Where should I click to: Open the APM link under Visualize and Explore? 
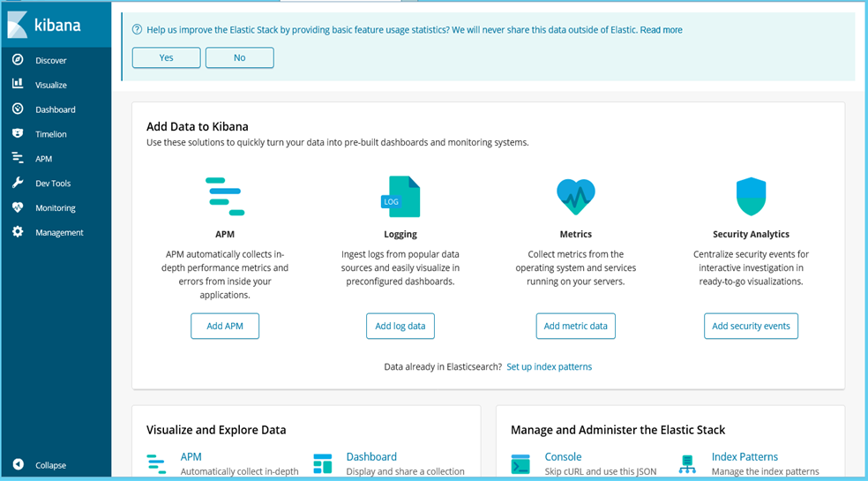(x=191, y=456)
